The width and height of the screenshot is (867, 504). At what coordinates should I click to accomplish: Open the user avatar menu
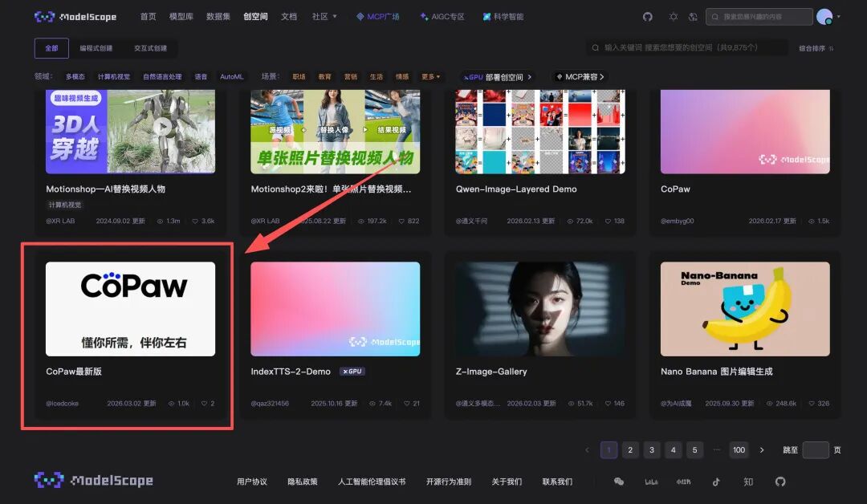coord(824,17)
